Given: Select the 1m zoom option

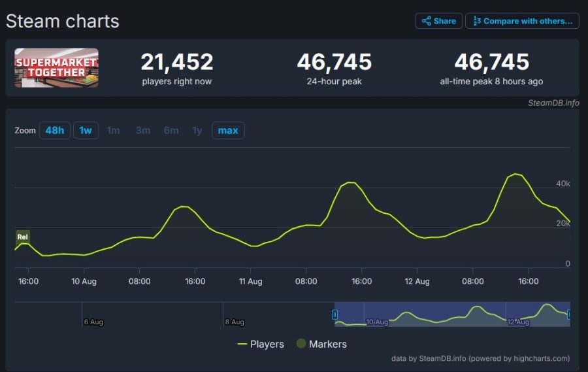Looking at the screenshot, I should pyautogui.click(x=113, y=131).
